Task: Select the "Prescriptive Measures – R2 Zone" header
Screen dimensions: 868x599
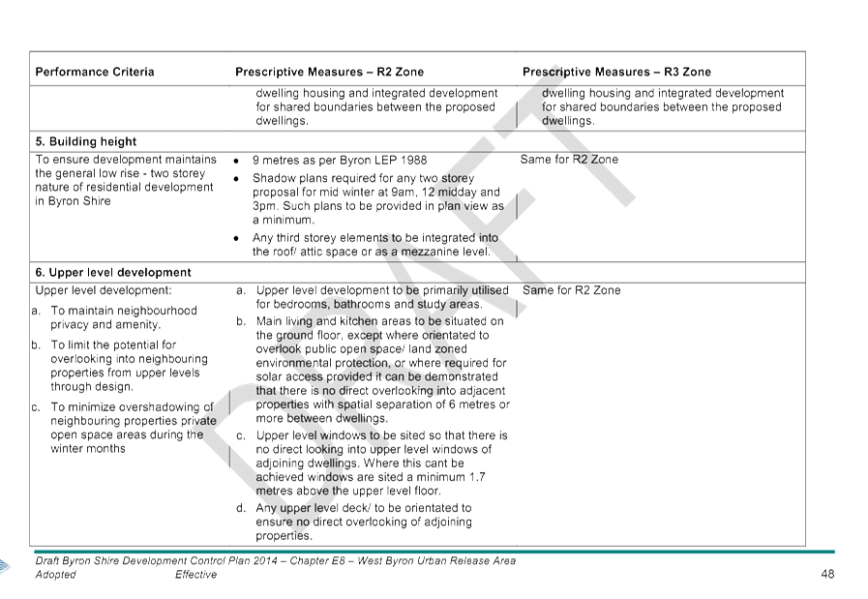Action: coord(329,72)
